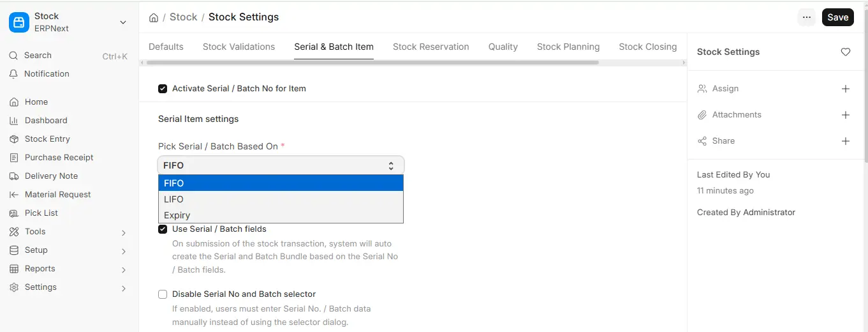Expand the Settings section chevron
Screen dimensions: 868x332
click(x=124, y=289)
